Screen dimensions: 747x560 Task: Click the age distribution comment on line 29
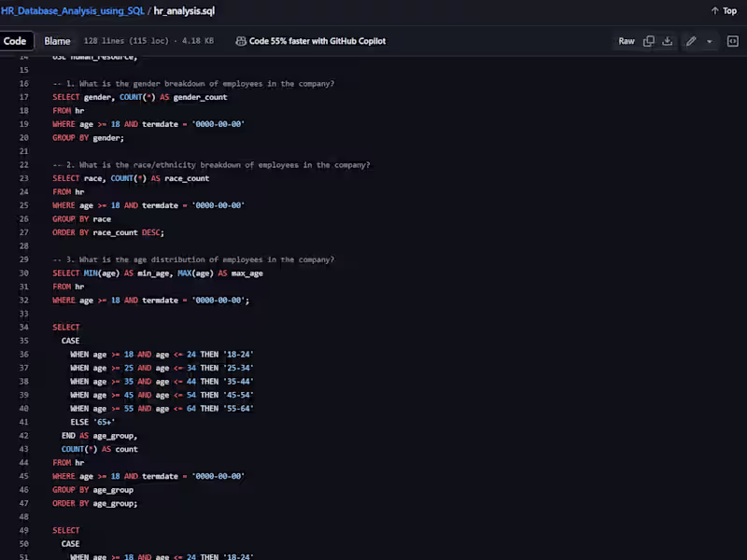[193, 259]
